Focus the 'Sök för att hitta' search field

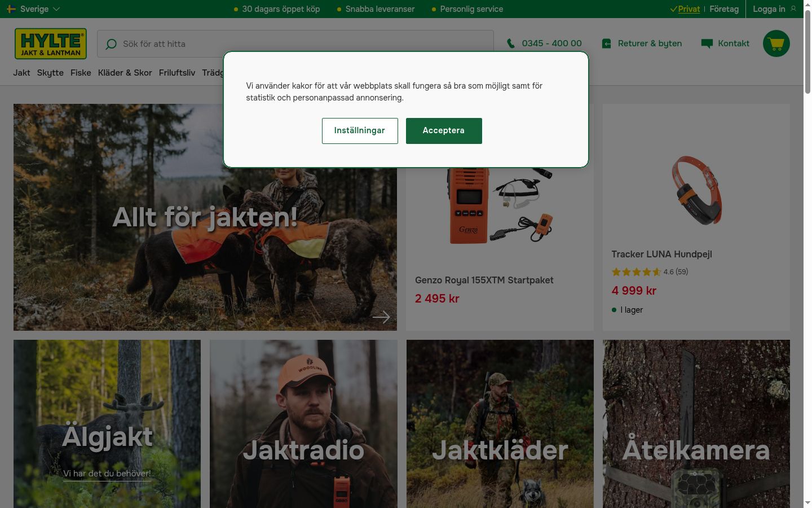coord(295,44)
